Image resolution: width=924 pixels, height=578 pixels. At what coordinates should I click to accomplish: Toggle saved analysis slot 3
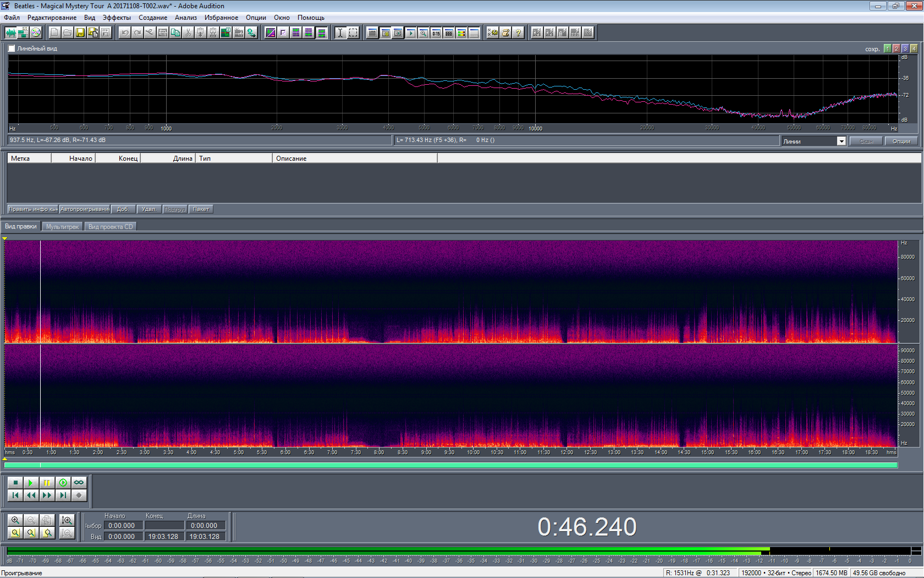(x=905, y=48)
